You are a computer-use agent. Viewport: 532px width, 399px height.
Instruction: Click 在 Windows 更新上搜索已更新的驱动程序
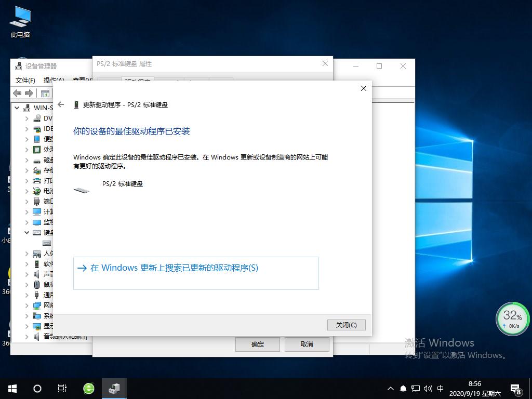171,268
